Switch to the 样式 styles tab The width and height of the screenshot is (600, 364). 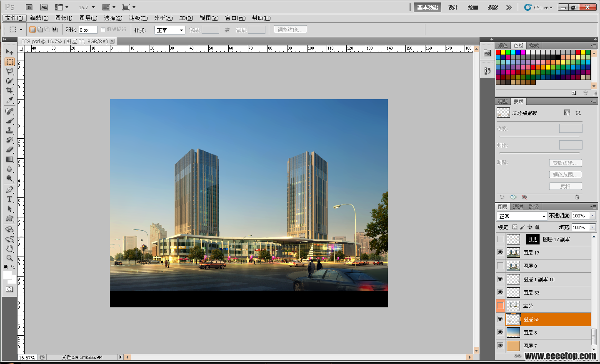534,45
